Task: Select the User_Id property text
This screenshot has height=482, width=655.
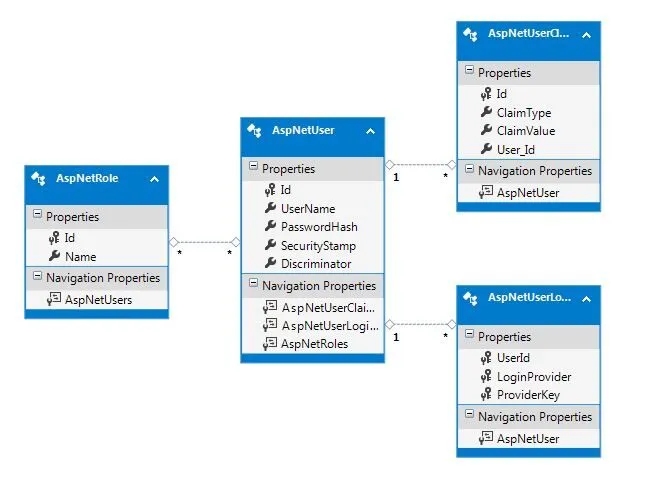Action: (516, 150)
